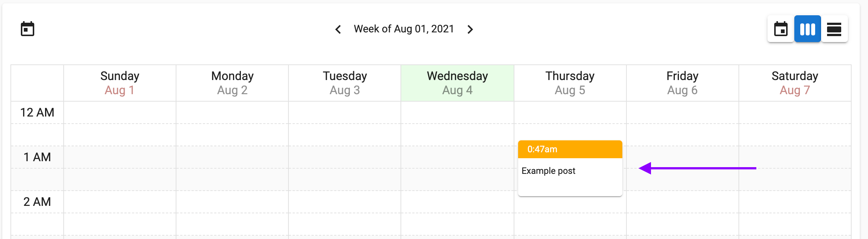
Task: Go to the previous week with the left chevron
Action: click(338, 29)
